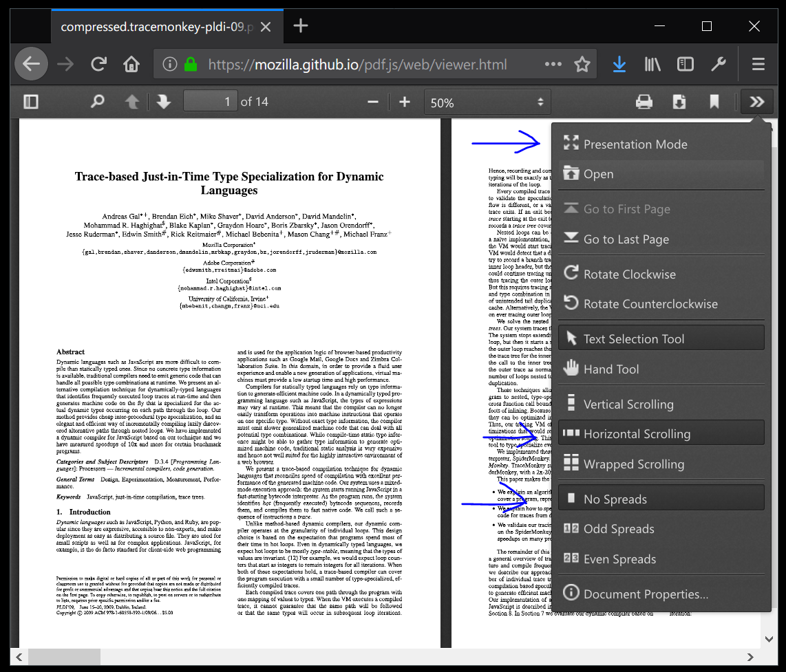Viewport: 786px width, 672px height.
Task: Open the browser hamburger menu
Action: coord(758,64)
